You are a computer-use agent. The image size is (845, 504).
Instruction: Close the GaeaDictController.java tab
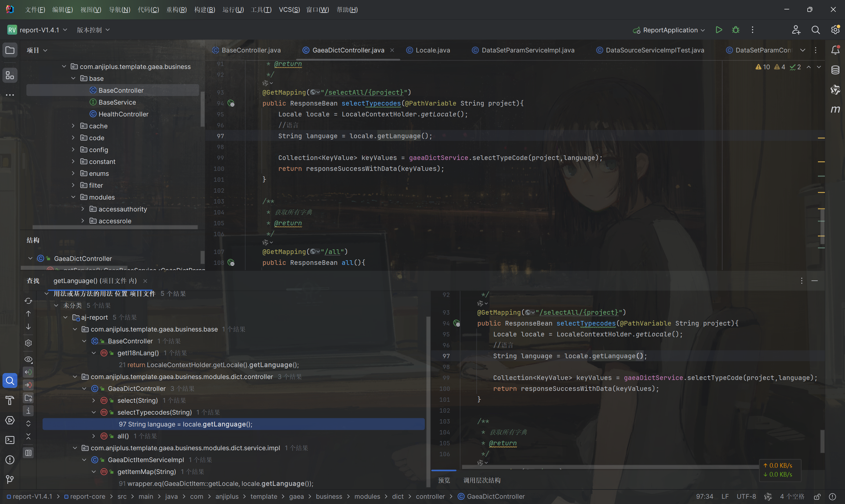(x=392, y=50)
